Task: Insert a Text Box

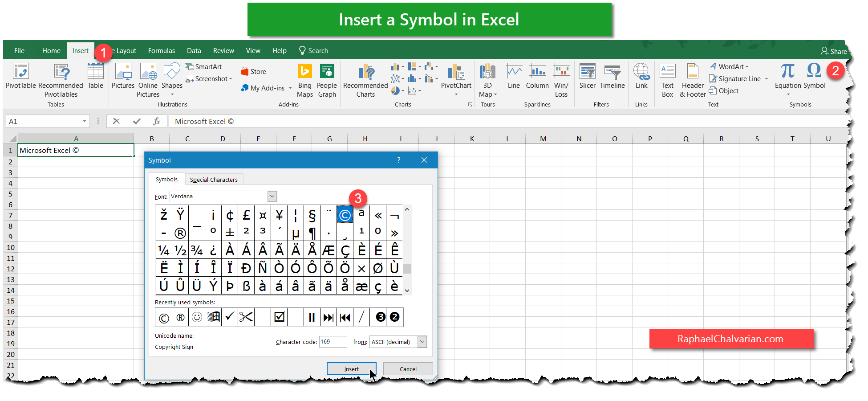Action: 668,80
